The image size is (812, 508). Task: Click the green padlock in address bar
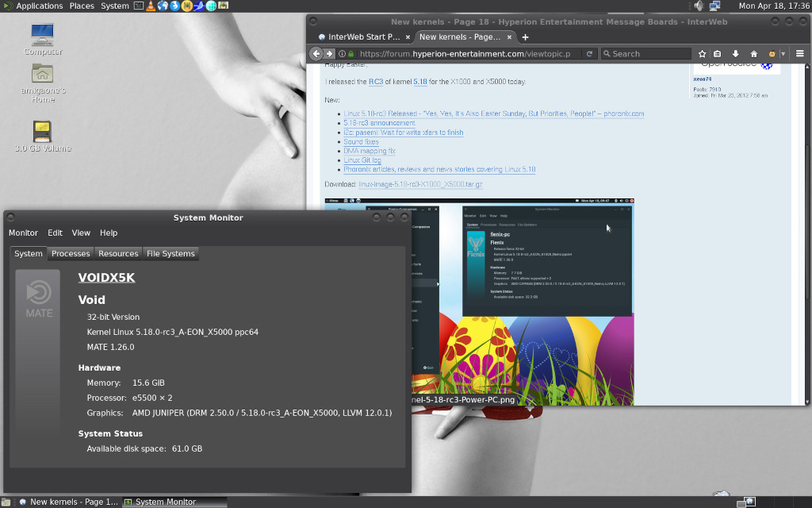tap(351, 53)
